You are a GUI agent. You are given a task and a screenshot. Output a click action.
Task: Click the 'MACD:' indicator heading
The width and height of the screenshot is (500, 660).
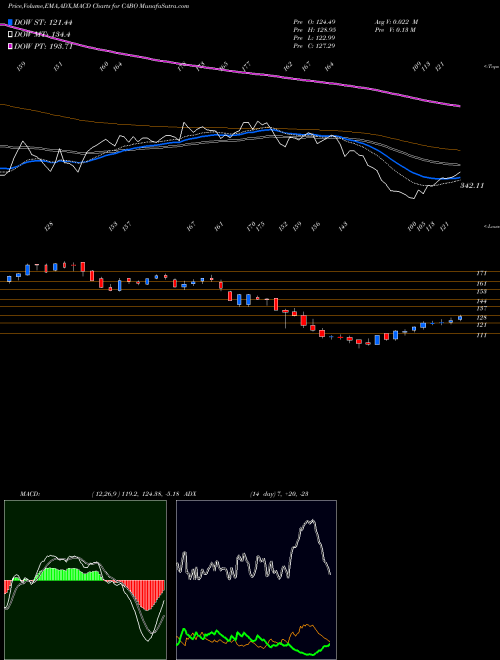pos(30,494)
